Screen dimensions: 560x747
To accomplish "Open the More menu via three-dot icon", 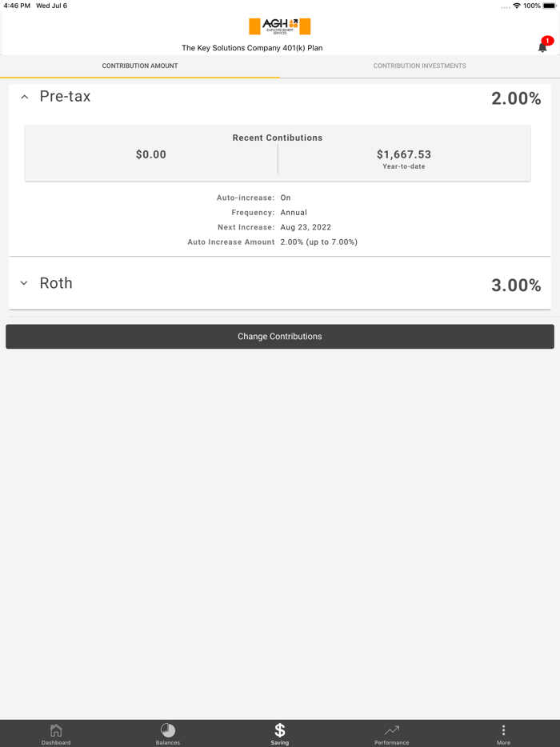I will [x=503, y=730].
